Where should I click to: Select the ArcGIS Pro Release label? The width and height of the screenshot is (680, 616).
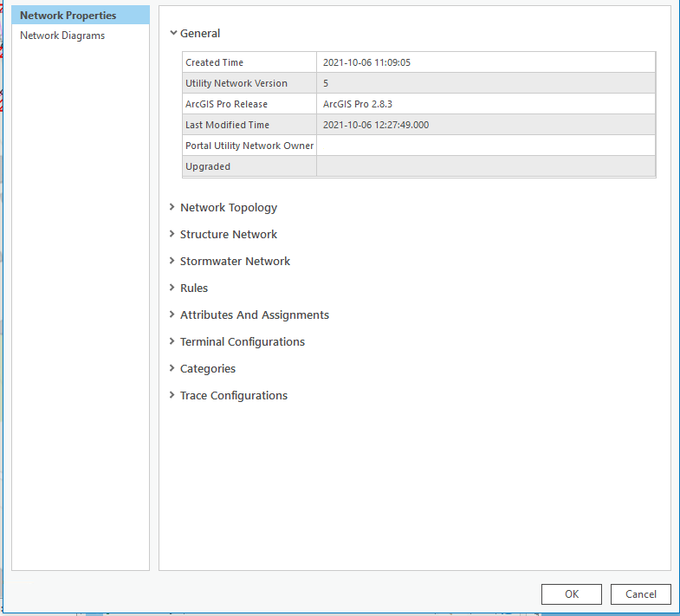pyautogui.click(x=226, y=104)
